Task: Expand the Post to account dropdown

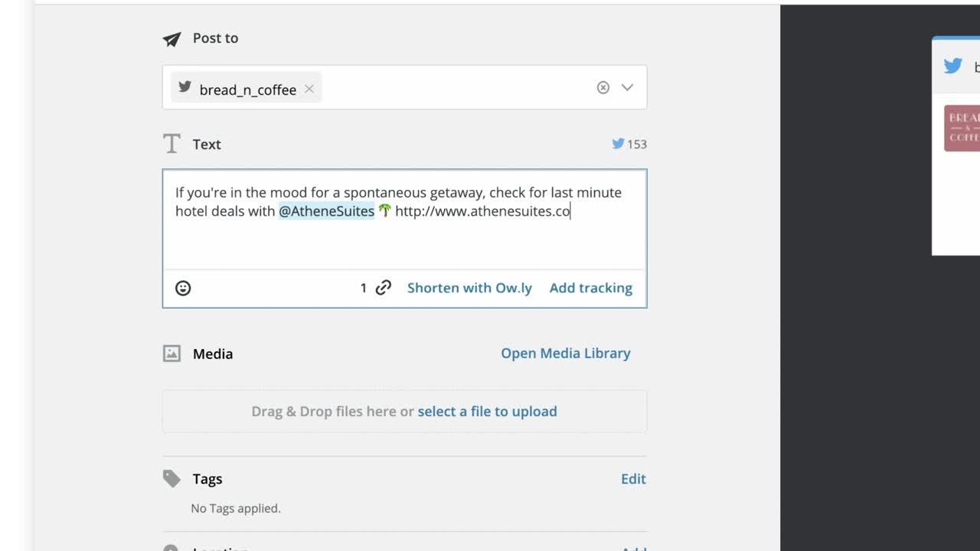Action: coord(627,87)
